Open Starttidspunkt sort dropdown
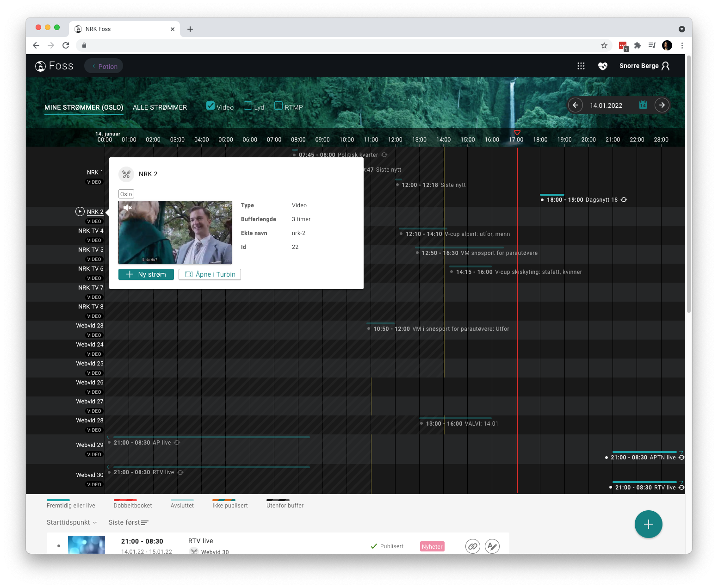 click(x=72, y=522)
